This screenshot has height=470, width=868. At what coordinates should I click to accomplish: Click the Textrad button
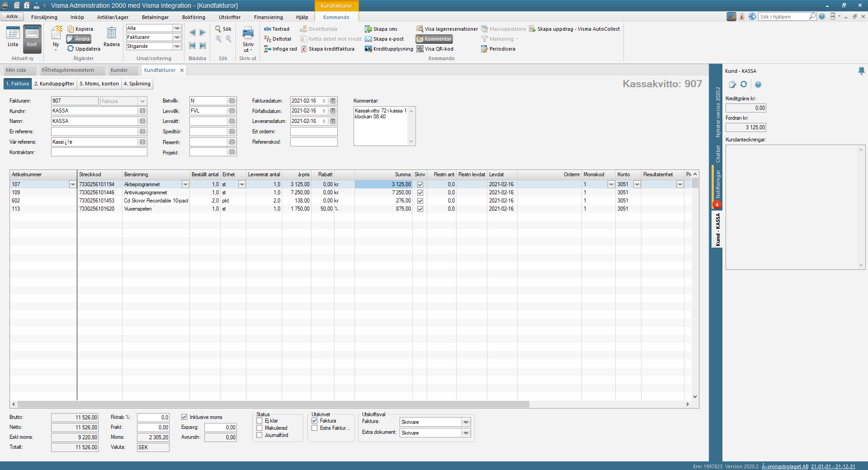pos(277,29)
